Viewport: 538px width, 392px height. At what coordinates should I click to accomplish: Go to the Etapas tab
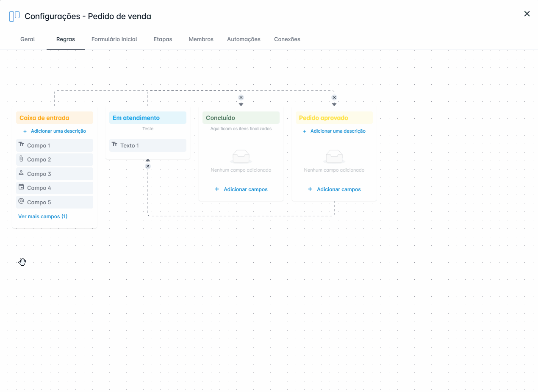[x=163, y=39]
